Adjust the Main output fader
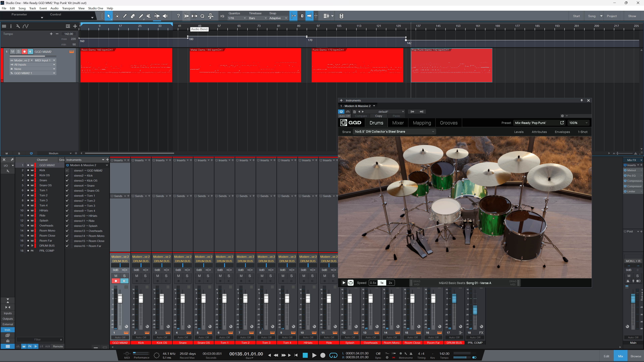This screenshot has width=644, height=362. click(x=633, y=299)
